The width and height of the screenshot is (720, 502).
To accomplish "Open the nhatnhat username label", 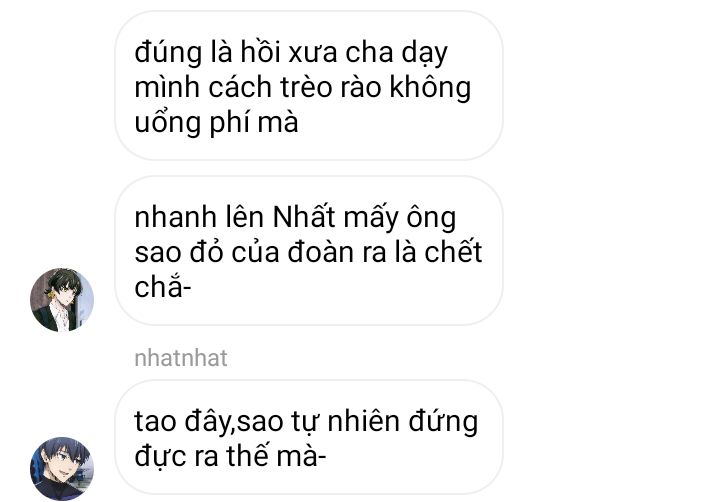I will (181, 358).
